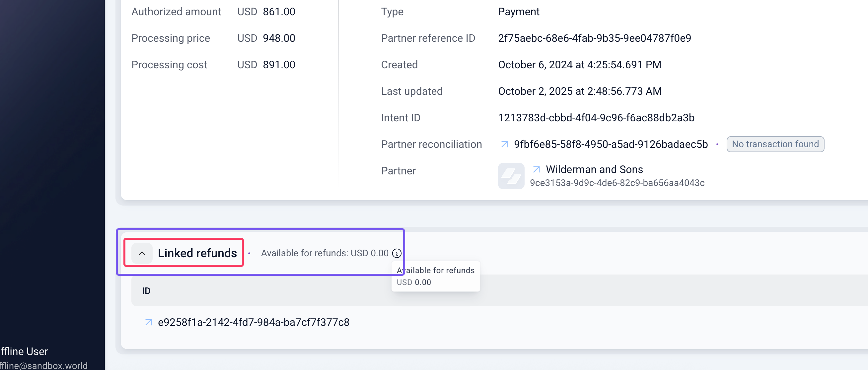Select partner ID 9ce3153a-9d9c-4de6-82c9-ba656aa4043c
Image resolution: width=868 pixels, height=370 pixels.
click(617, 183)
